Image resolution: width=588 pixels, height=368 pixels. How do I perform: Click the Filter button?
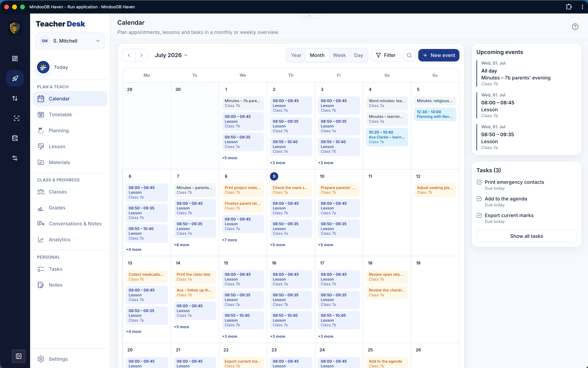386,55
